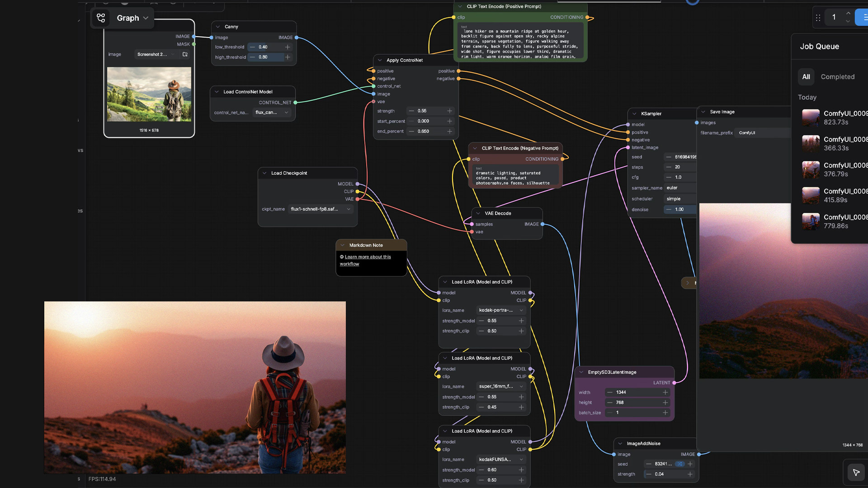Open Learn more about this workflow link
Screen dimensions: 868x488
365,260
